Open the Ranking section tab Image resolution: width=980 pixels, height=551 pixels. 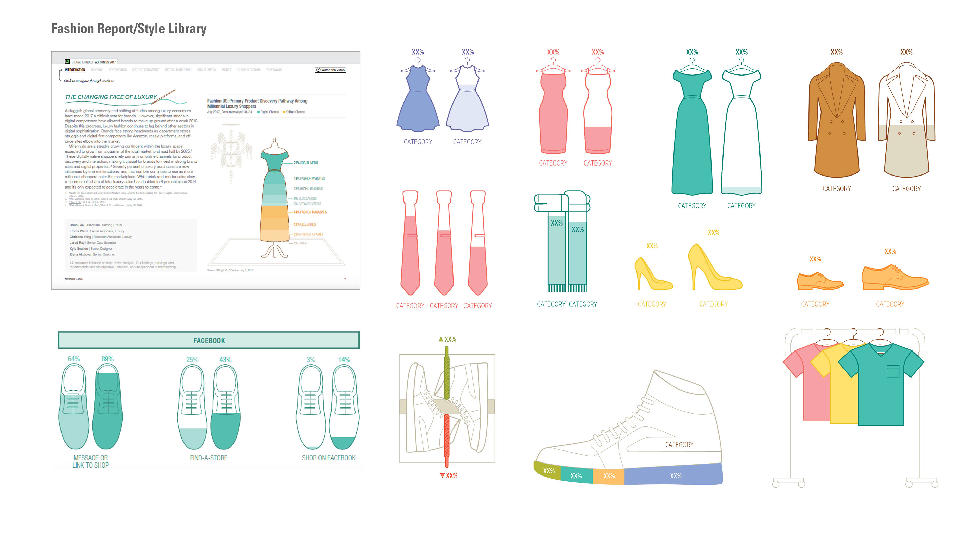(97, 70)
